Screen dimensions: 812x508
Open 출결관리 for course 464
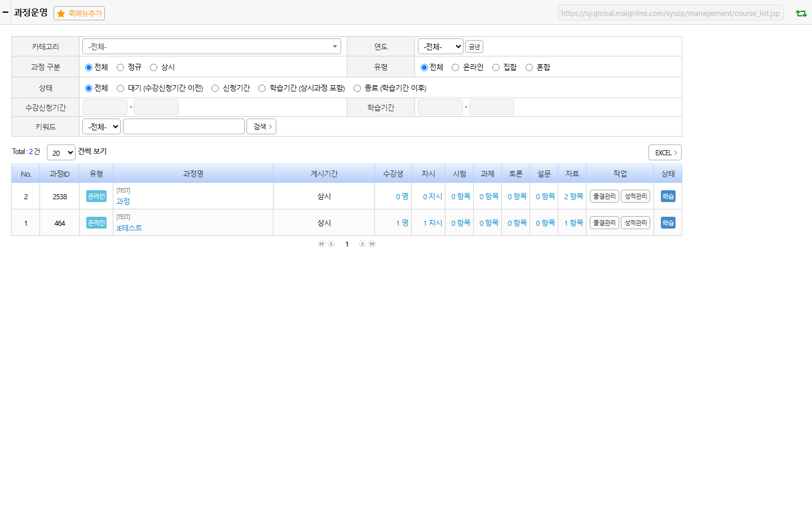pyautogui.click(x=604, y=222)
